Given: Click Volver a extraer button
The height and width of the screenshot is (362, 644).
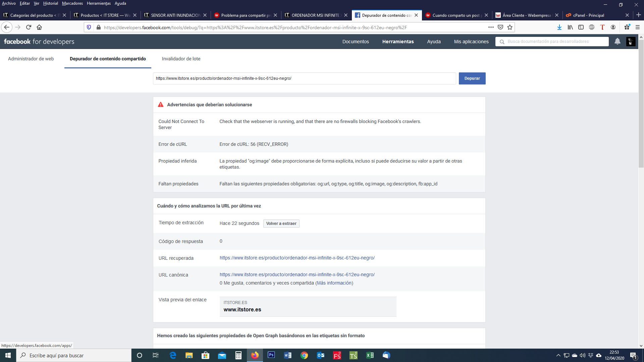Looking at the screenshot, I should (281, 224).
